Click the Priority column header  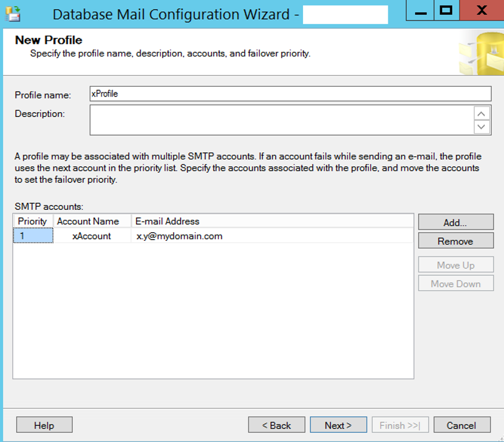coord(33,221)
